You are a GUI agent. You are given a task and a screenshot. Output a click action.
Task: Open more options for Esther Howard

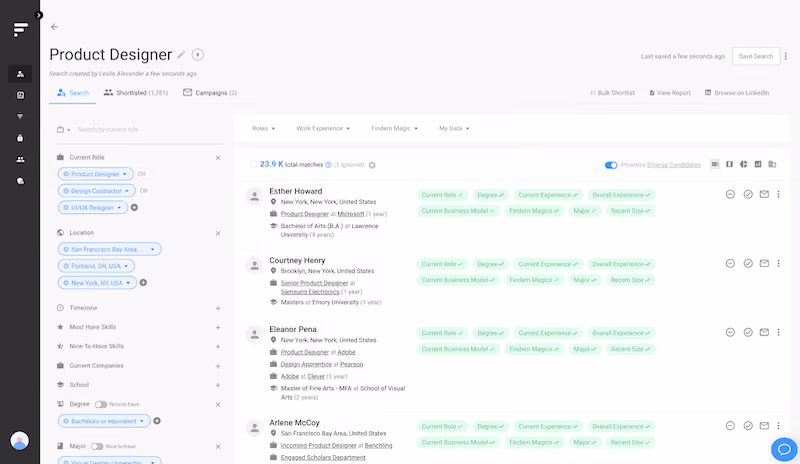(x=779, y=194)
